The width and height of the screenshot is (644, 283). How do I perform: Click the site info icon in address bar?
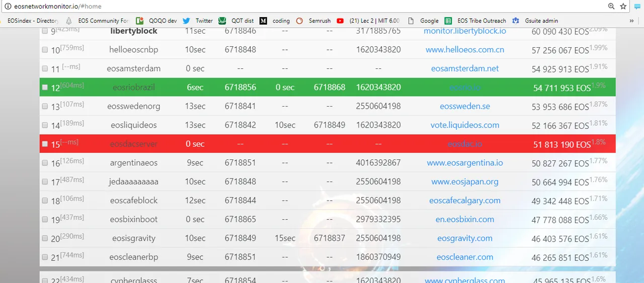(8, 6)
